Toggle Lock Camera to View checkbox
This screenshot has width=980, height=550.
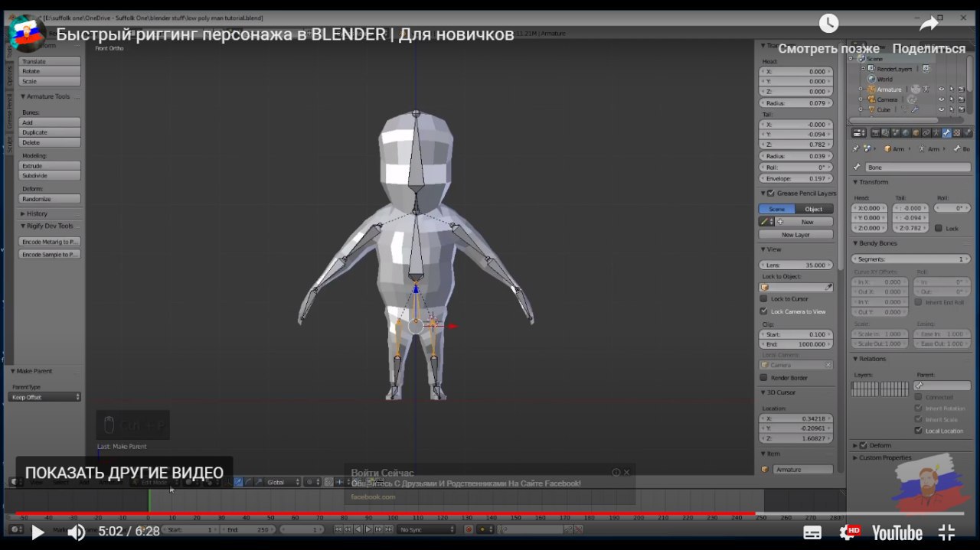[x=763, y=311]
